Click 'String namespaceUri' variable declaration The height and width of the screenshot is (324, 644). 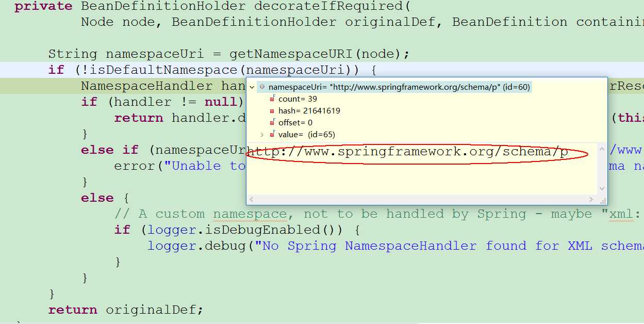[x=130, y=54]
